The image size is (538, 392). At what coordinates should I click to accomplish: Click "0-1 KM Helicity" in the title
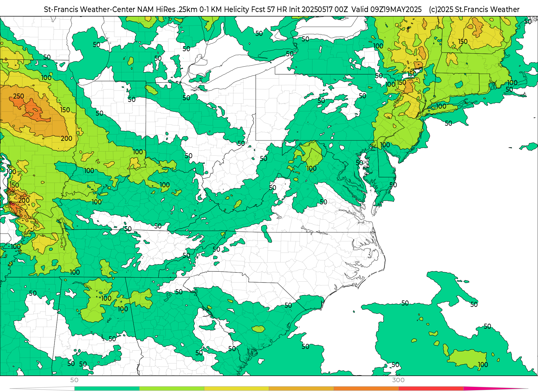click(224, 10)
